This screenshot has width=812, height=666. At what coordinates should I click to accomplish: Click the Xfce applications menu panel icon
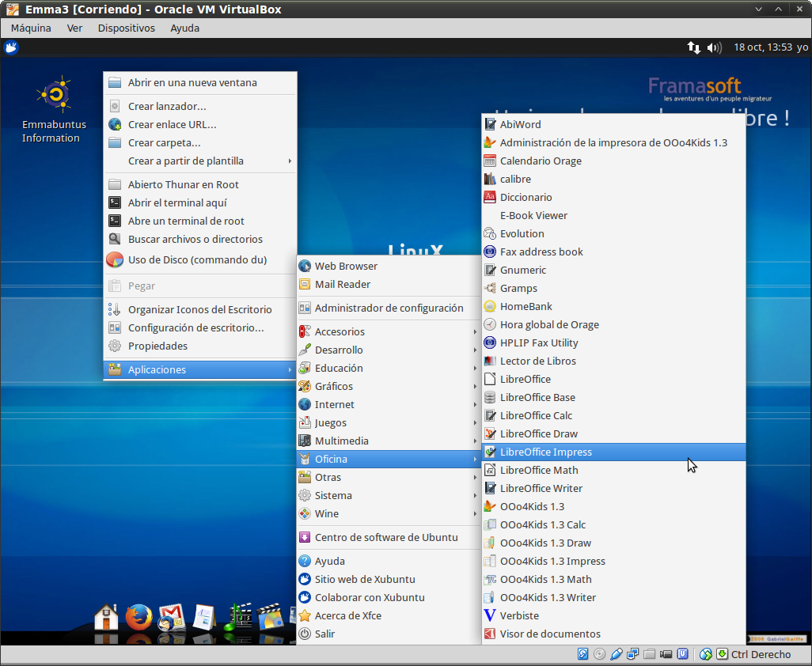[x=11, y=47]
